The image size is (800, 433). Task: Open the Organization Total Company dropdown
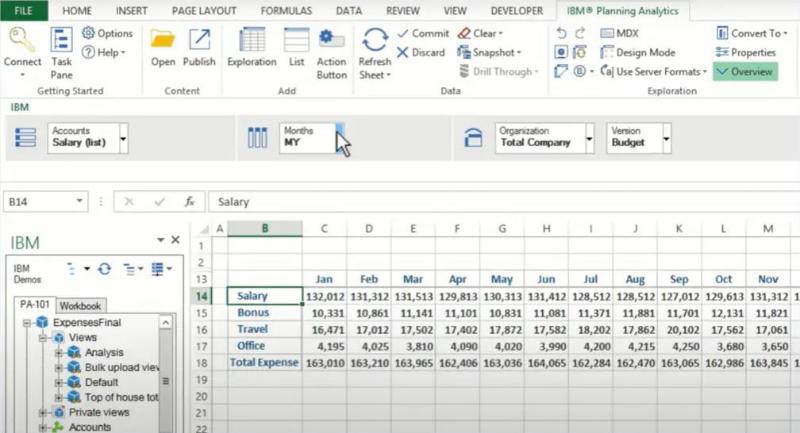pyautogui.click(x=589, y=138)
